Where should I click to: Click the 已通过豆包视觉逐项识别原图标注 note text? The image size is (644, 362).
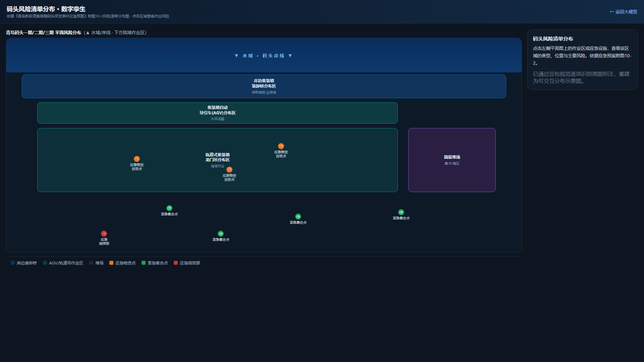tap(581, 77)
